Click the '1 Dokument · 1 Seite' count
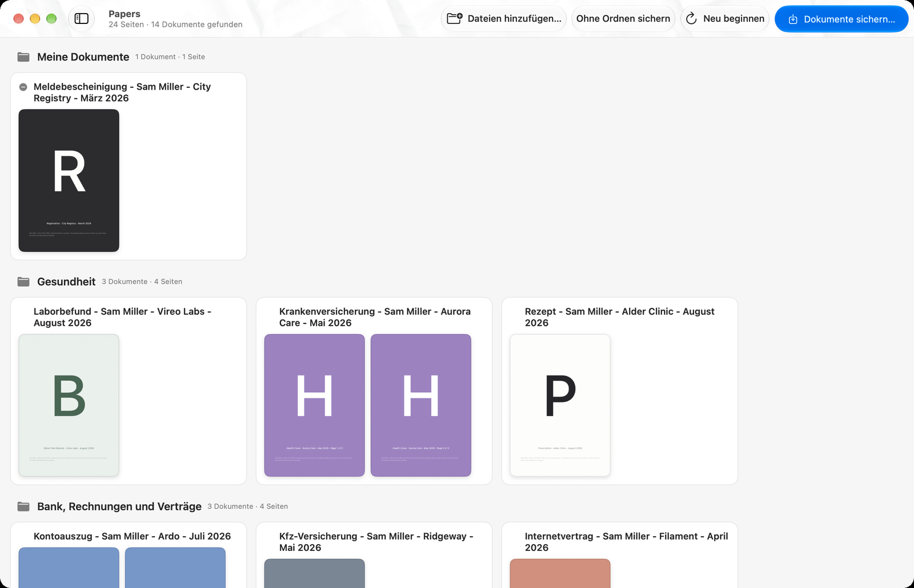 [170, 57]
